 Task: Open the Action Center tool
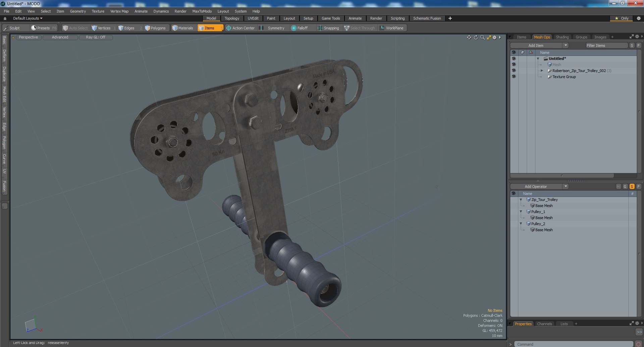[x=240, y=28]
